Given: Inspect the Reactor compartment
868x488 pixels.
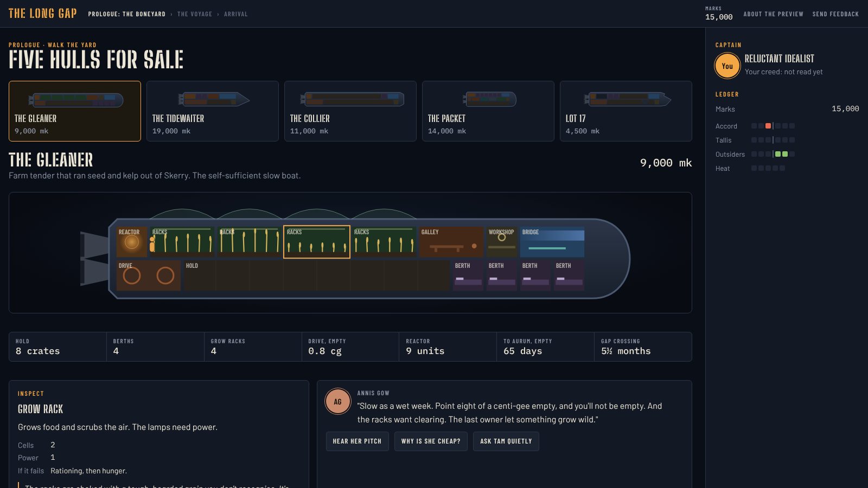Looking at the screenshot, I should click(132, 242).
